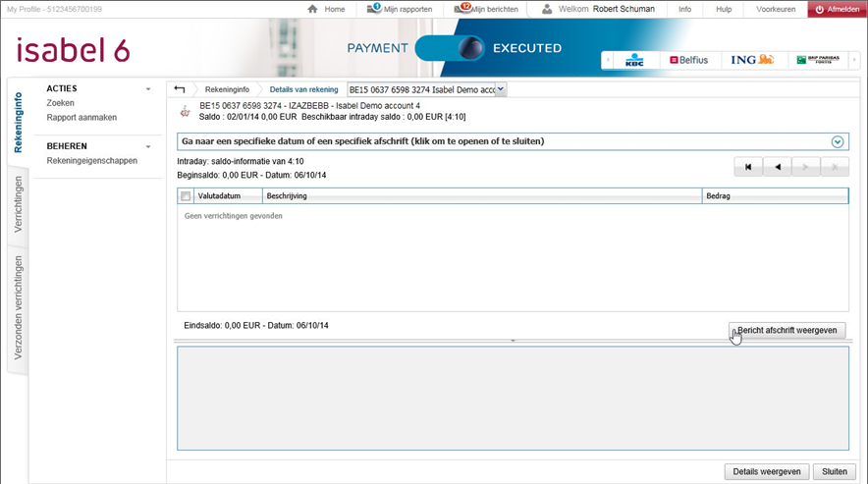Open Mijn berichten inbox icon
Viewport: 868px width, 484px height.
(x=462, y=9)
